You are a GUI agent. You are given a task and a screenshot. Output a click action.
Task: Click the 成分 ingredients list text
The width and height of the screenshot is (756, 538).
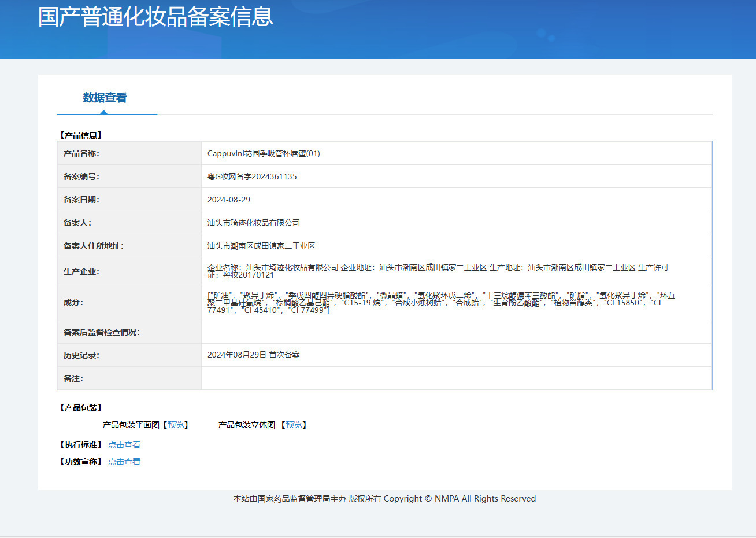click(440, 303)
